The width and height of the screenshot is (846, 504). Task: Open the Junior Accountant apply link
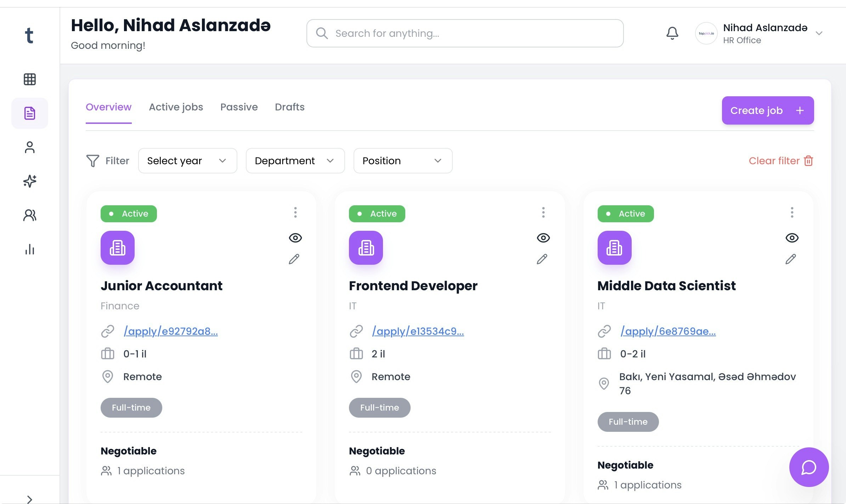[171, 331]
